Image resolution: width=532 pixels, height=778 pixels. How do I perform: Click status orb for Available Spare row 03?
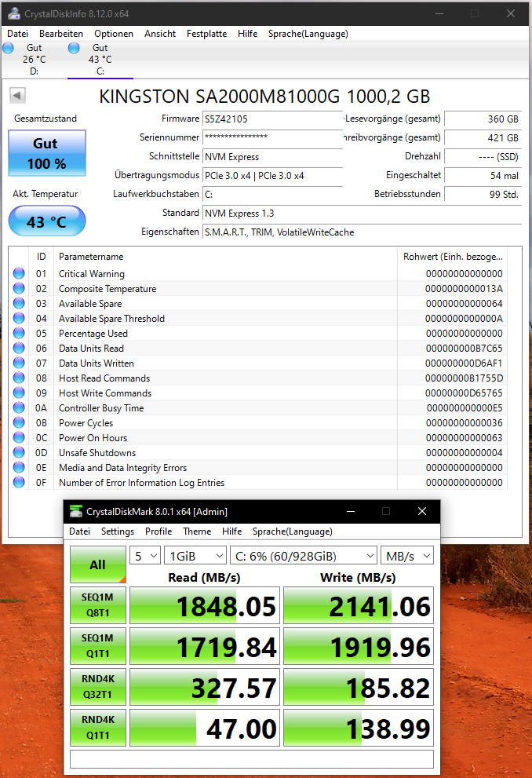coord(19,303)
